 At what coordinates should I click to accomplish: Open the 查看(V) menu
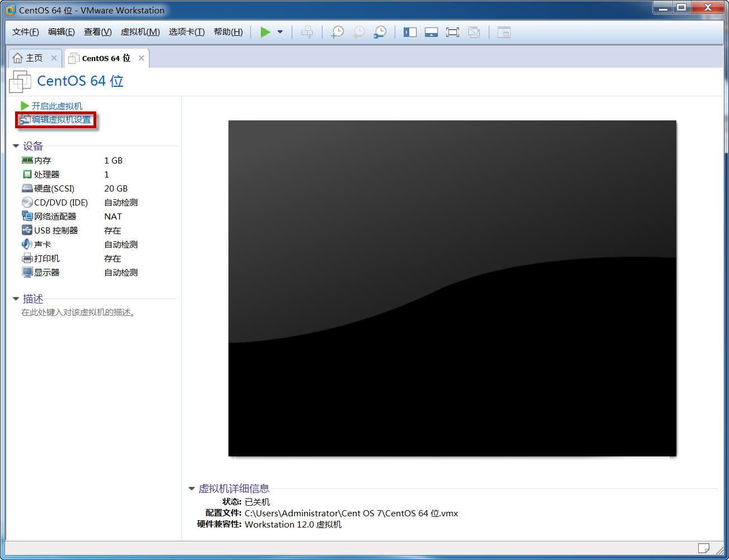(x=97, y=32)
